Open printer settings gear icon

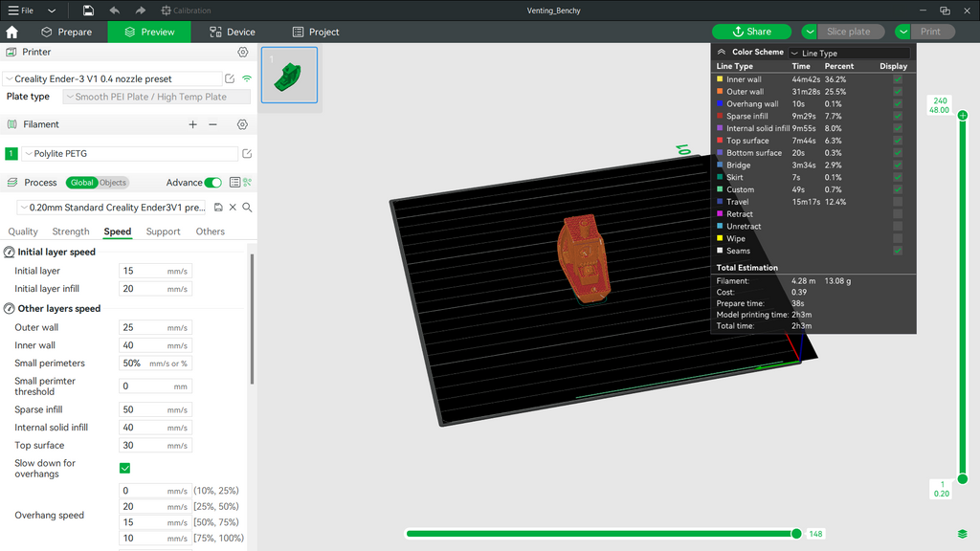pyautogui.click(x=242, y=52)
